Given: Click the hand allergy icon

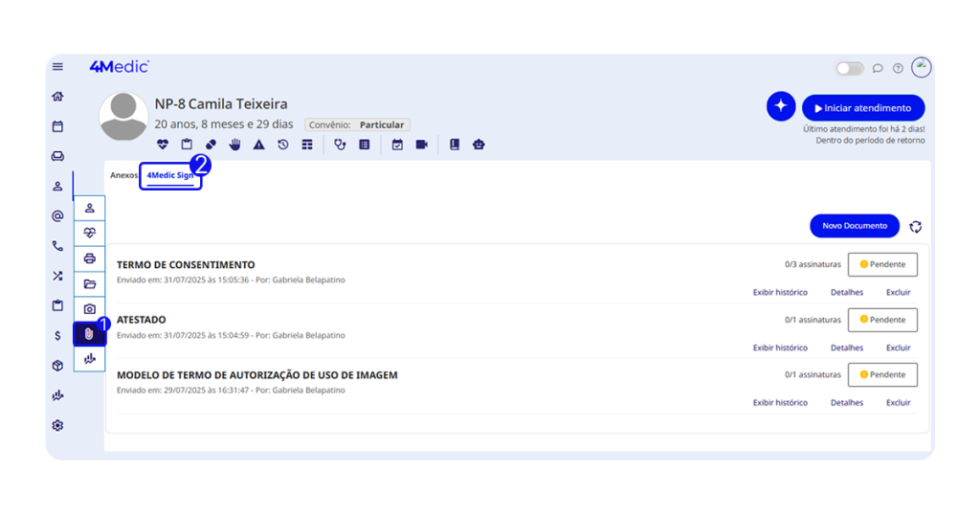Looking at the screenshot, I should (x=235, y=145).
